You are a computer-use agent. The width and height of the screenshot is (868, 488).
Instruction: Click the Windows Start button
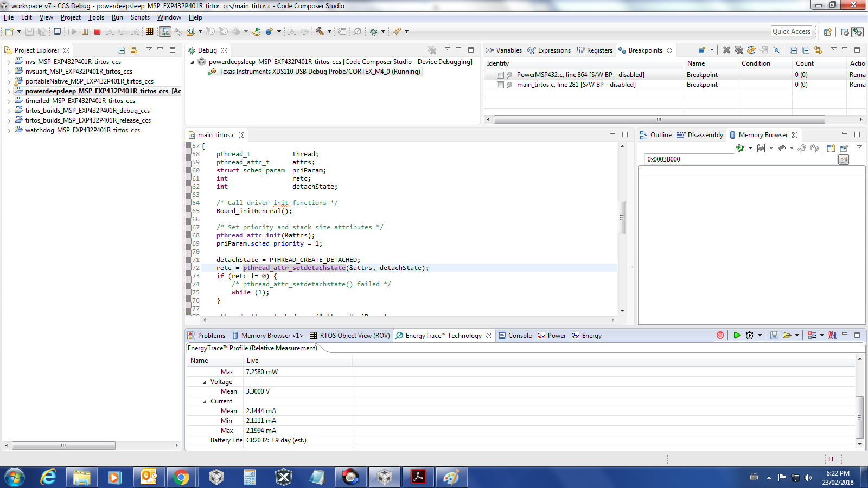pos(15,477)
